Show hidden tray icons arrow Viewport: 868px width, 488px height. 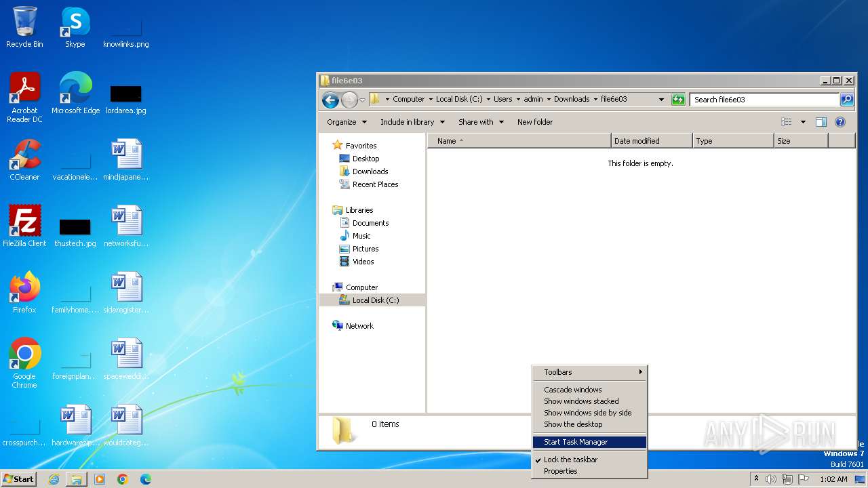(756, 479)
